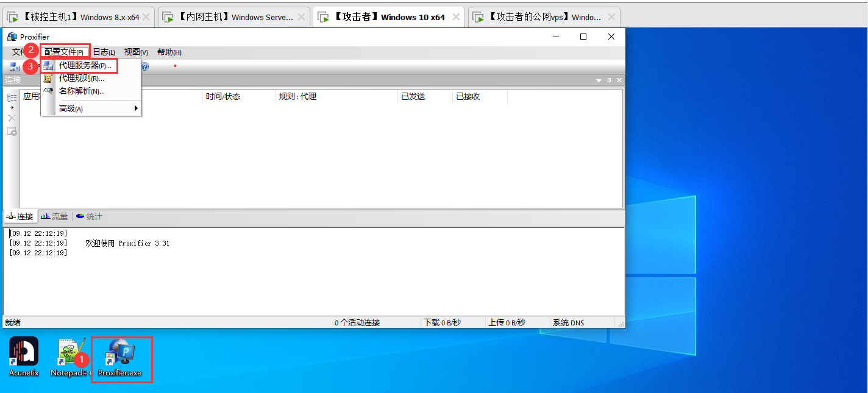
Task: Expand the 高级(A) submenu
Action: tap(91, 108)
